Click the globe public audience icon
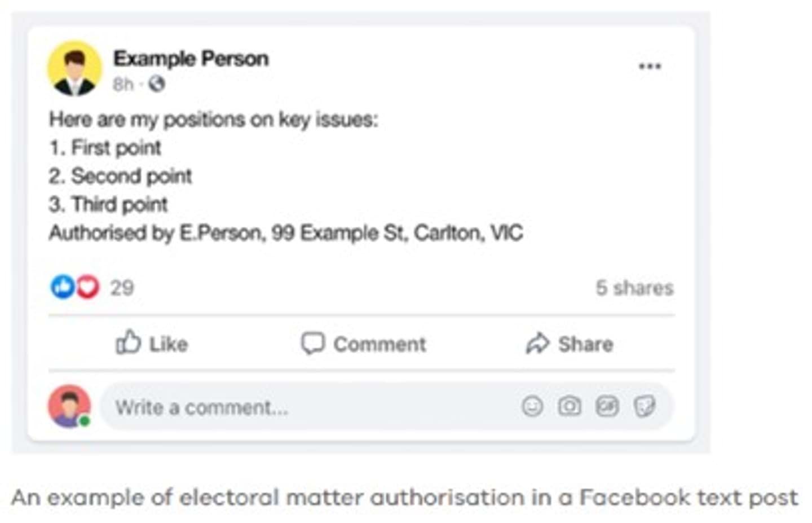The image size is (812, 523). tap(156, 84)
